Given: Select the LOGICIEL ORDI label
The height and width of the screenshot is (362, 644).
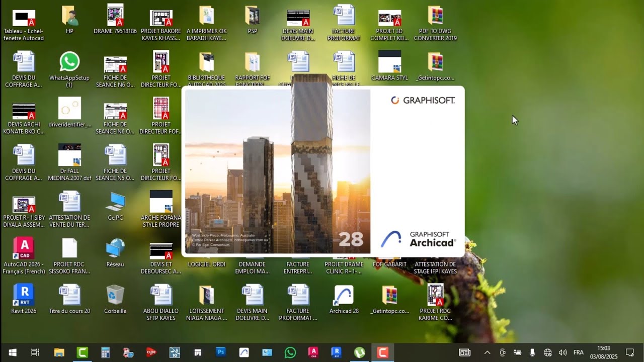Looking at the screenshot, I should coord(207,264).
